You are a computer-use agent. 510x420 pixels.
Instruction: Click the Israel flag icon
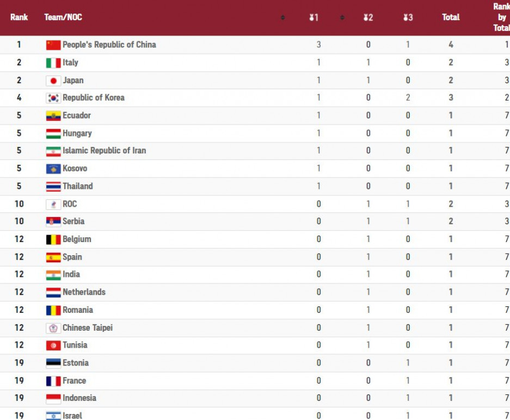(x=53, y=416)
